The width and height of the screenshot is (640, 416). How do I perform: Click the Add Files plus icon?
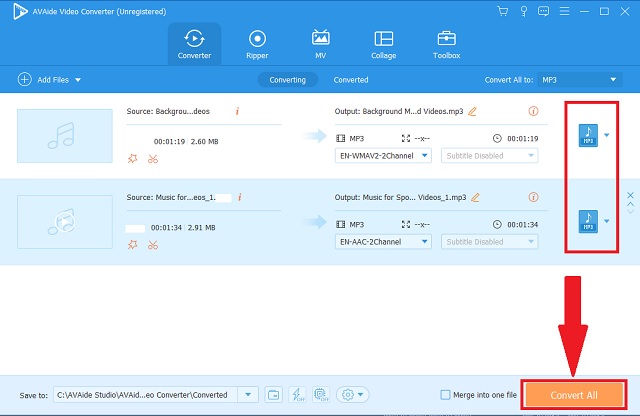(24, 79)
